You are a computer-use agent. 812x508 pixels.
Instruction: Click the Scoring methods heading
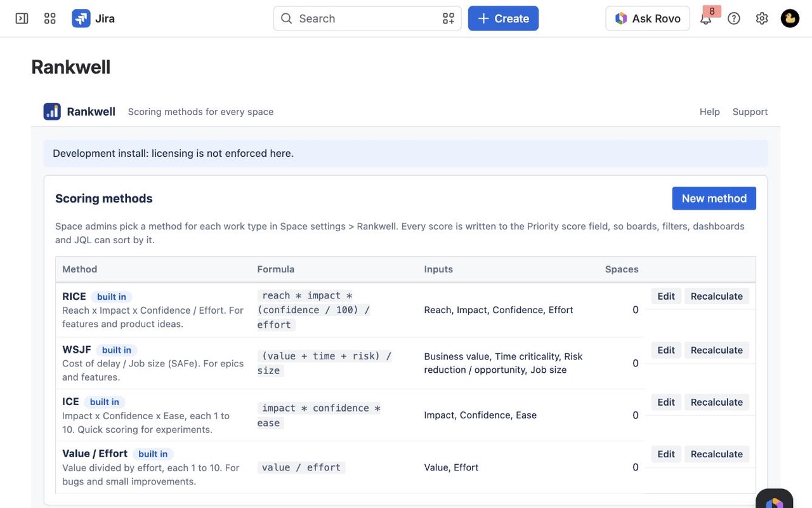pyautogui.click(x=103, y=198)
